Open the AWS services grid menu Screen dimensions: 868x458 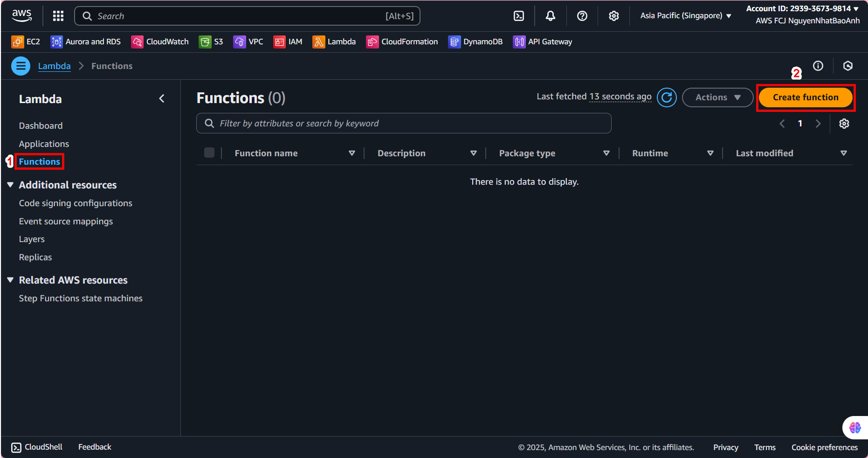coord(58,16)
